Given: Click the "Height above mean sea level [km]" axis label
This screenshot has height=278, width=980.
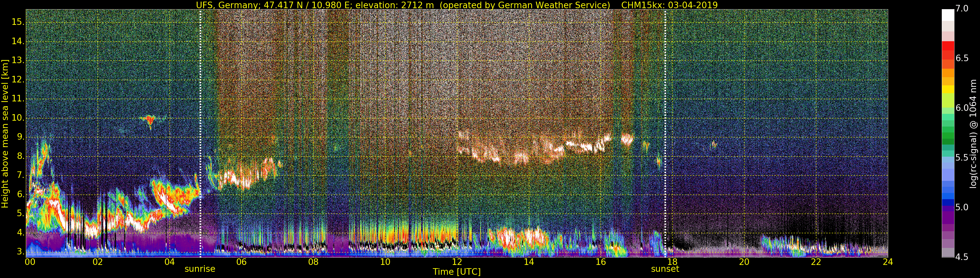Looking at the screenshot, I should [x=5, y=133].
